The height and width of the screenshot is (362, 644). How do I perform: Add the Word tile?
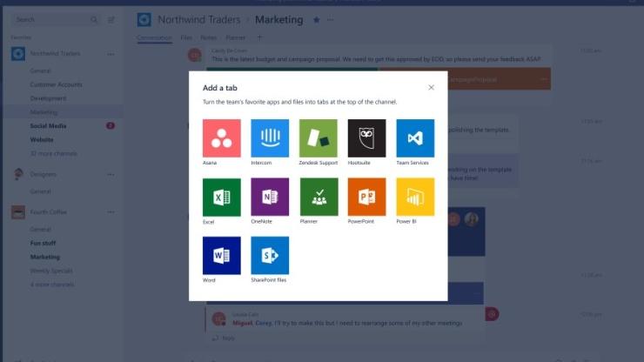click(x=221, y=256)
